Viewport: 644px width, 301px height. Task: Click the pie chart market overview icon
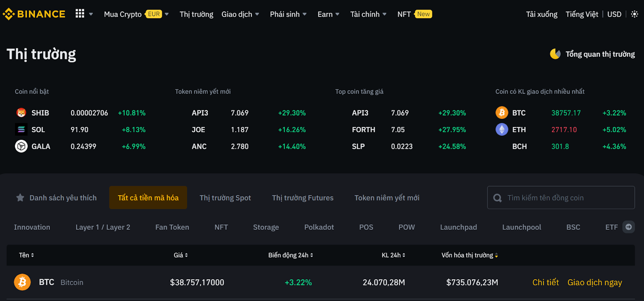(555, 54)
